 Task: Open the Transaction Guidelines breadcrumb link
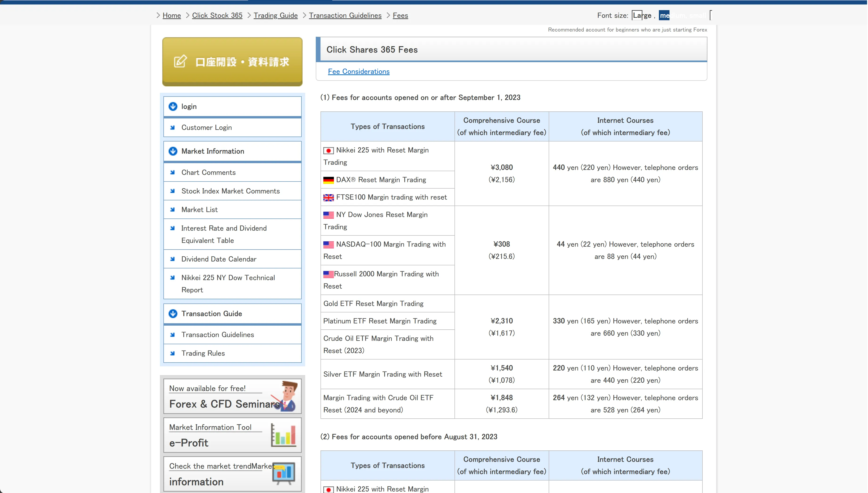coord(345,15)
